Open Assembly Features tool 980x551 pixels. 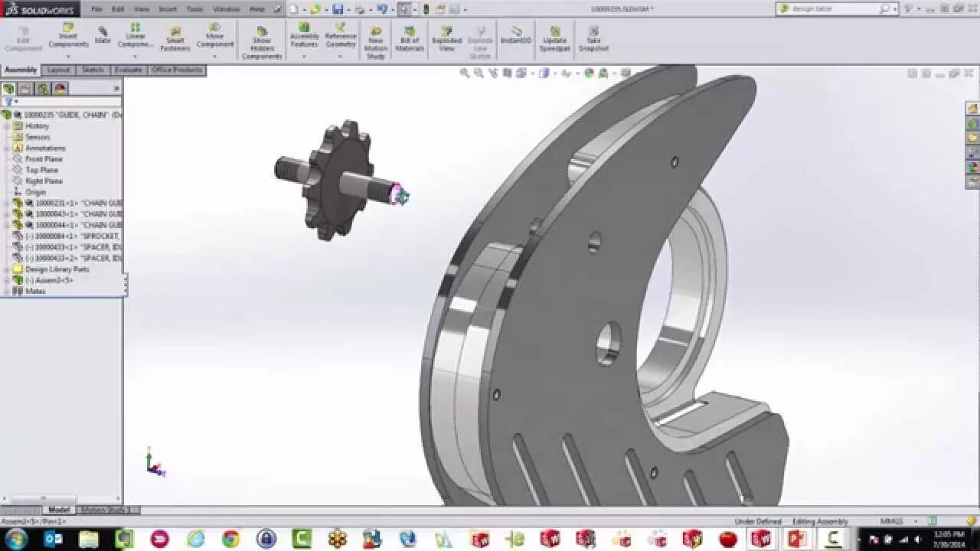pyautogui.click(x=304, y=36)
